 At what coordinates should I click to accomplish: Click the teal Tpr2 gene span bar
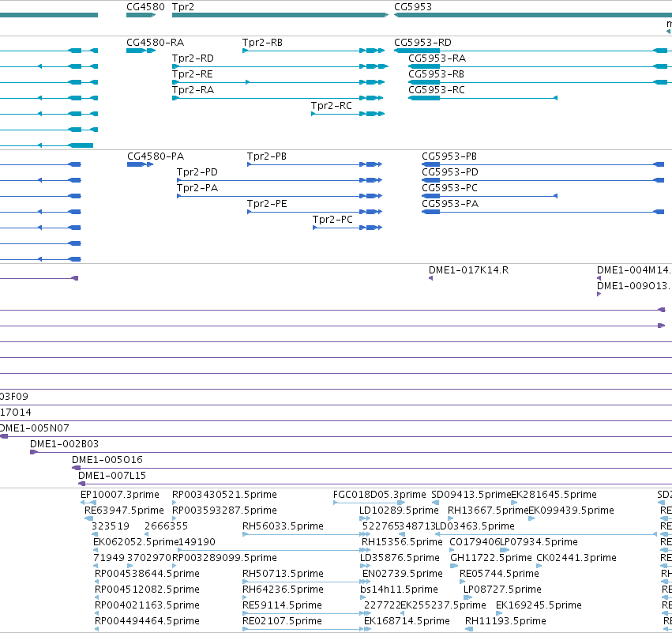pyautogui.click(x=280, y=15)
